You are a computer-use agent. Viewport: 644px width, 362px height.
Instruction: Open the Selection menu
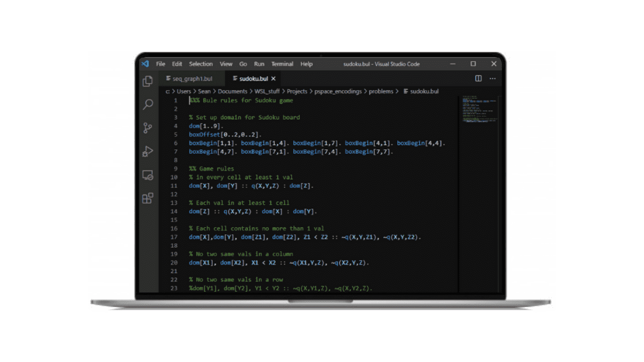[201, 64]
